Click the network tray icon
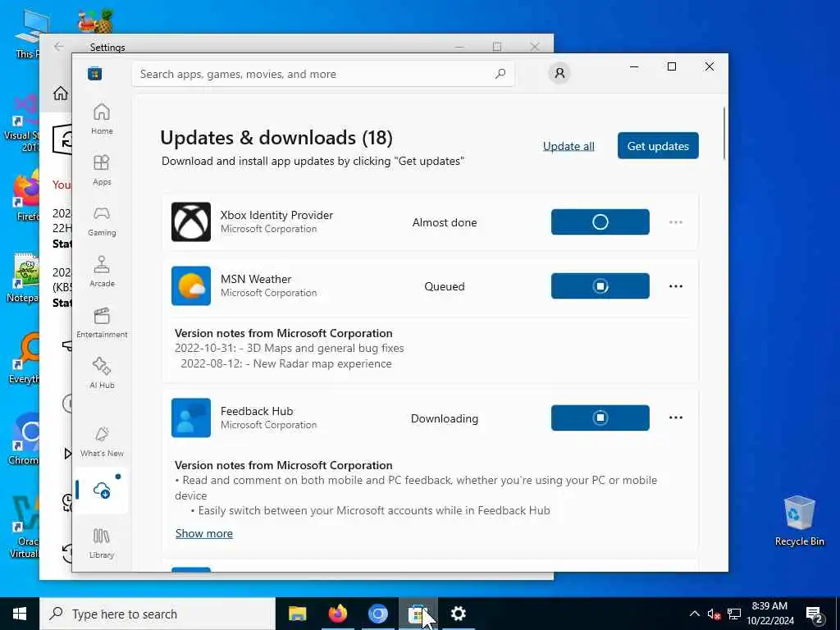This screenshot has width=840, height=630. 734,614
